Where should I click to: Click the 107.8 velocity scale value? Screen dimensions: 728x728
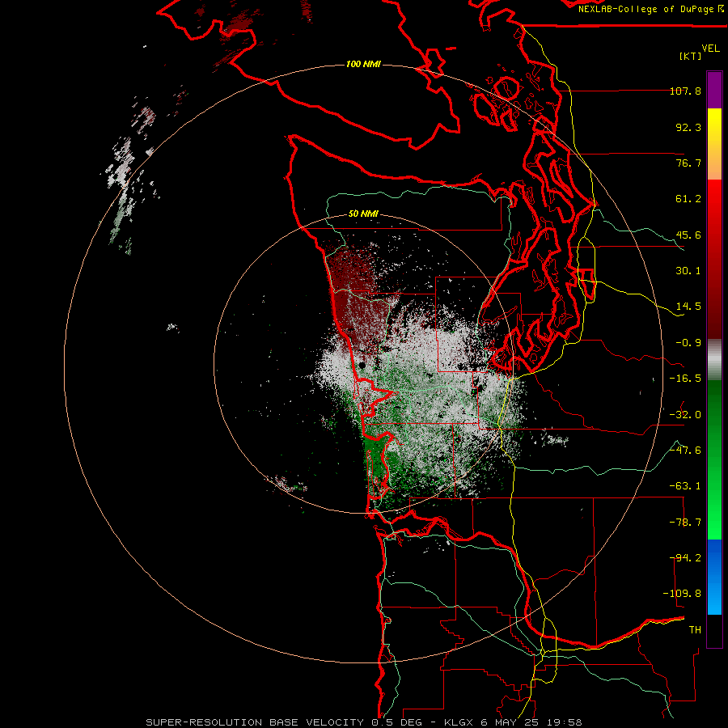pyautogui.click(x=685, y=91)
